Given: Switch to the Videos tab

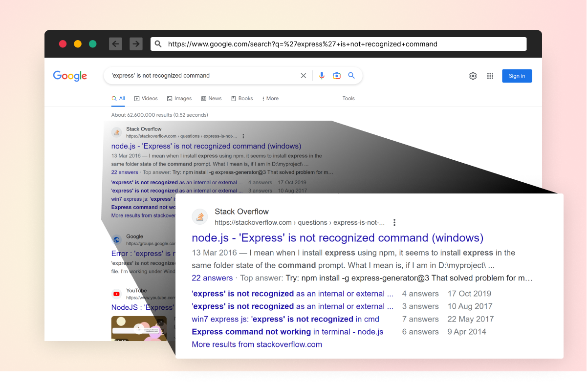Looking at the screenshot, I should [146, 98].
